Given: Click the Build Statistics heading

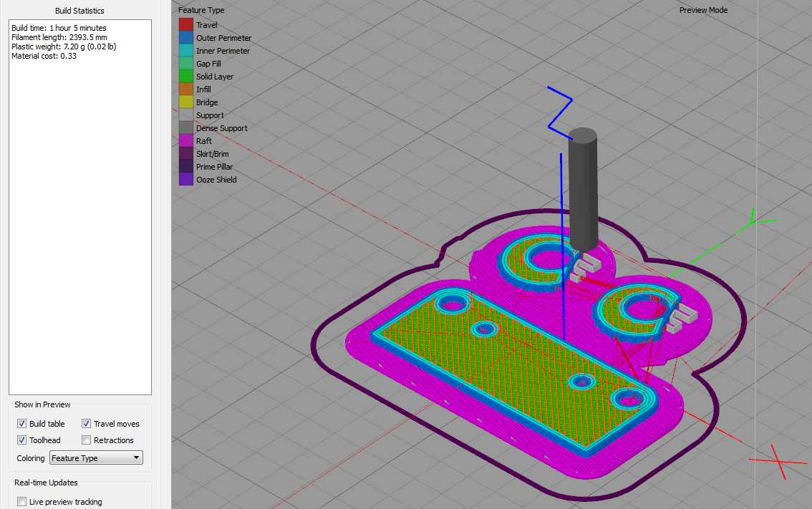Looking at the screenshot, I should tap(79, 10).
